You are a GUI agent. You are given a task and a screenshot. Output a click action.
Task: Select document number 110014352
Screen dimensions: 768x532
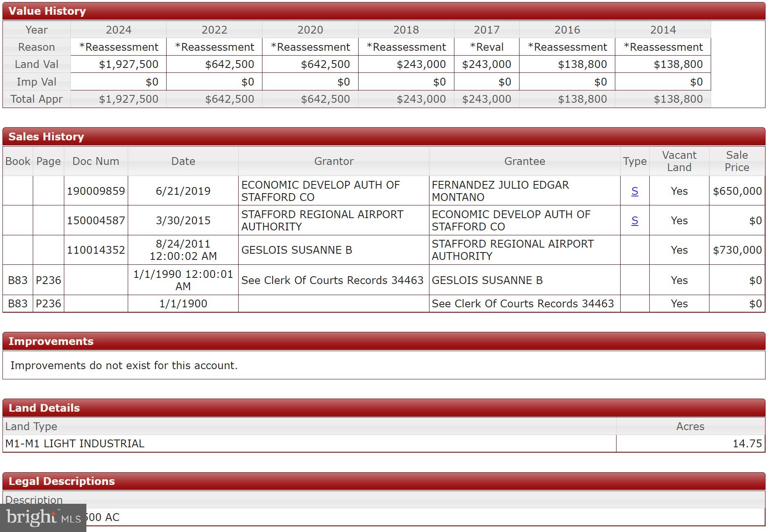(x=96, y=250)
